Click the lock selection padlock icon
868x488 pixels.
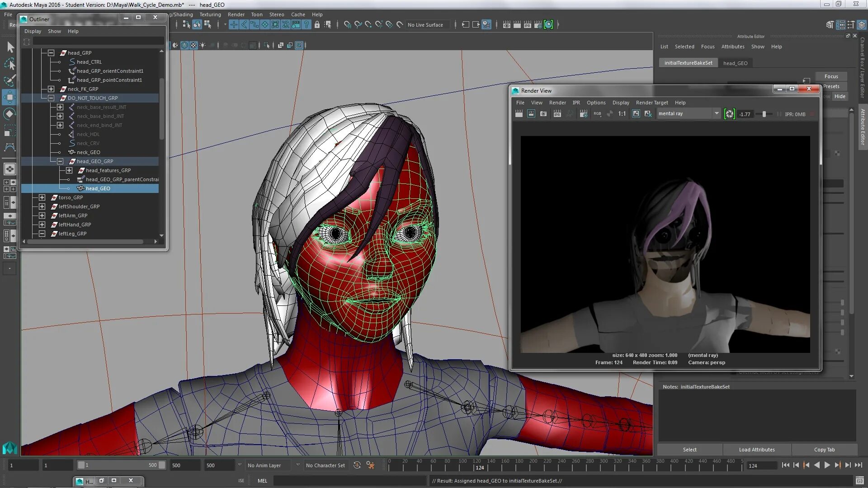317,24
